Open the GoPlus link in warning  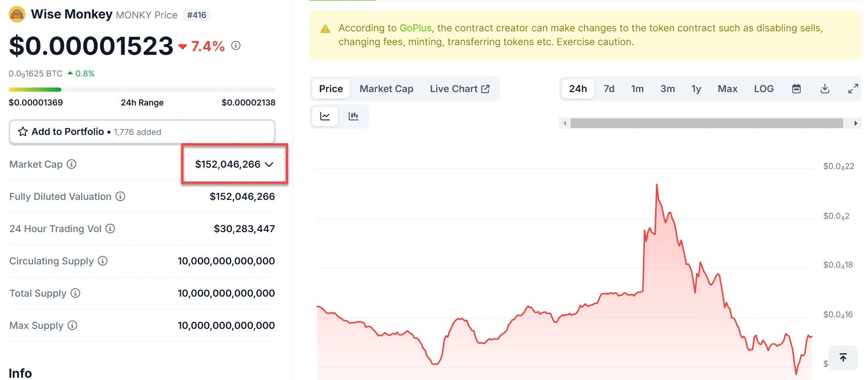(415, 28)
